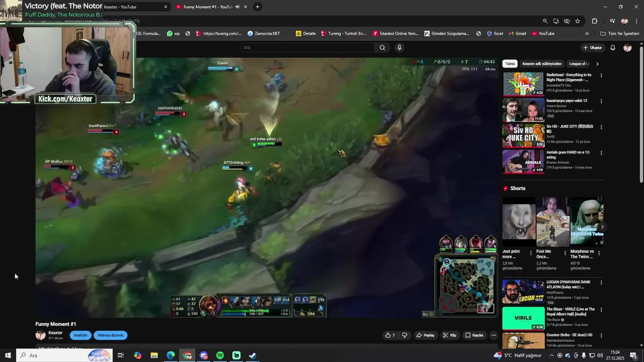Switch to Keaxter - YouTube tab
This screenshot has width=644, height=362.
coord(133,7)
